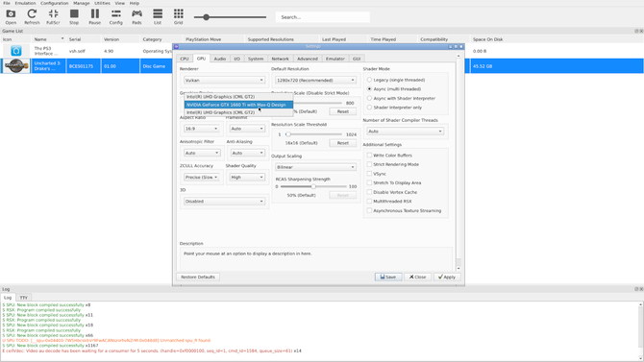Open the Renderer Vulkan dropdown

pyautogui.click(x=224, y=80)
